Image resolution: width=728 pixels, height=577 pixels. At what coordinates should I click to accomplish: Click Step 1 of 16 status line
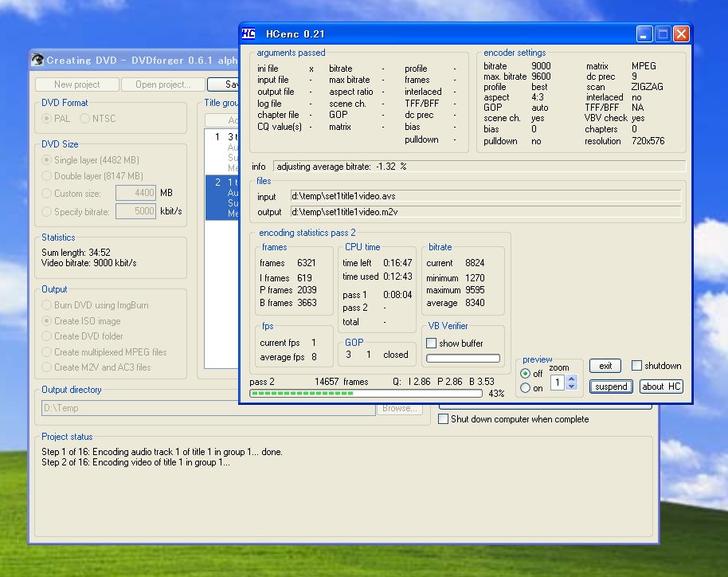[x=162, y=452]
